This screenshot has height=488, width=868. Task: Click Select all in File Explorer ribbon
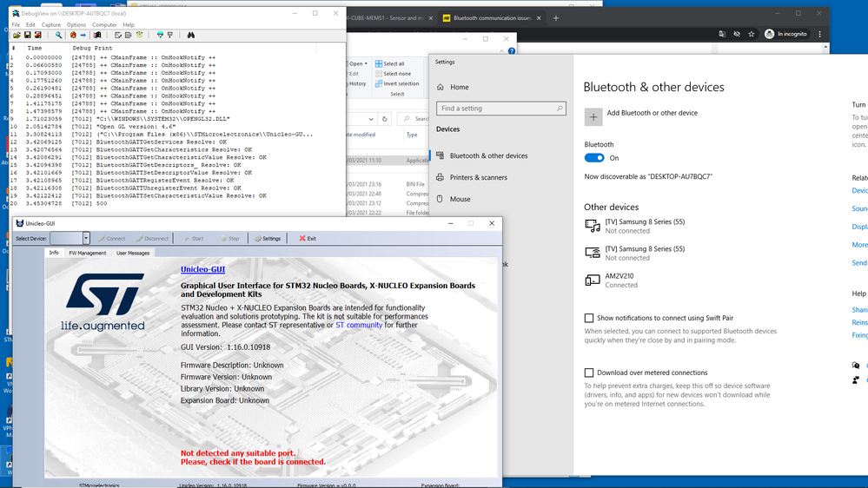tap(390, 63)
